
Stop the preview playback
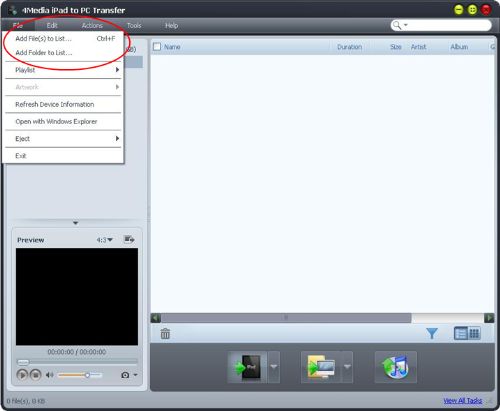[36, 375]
